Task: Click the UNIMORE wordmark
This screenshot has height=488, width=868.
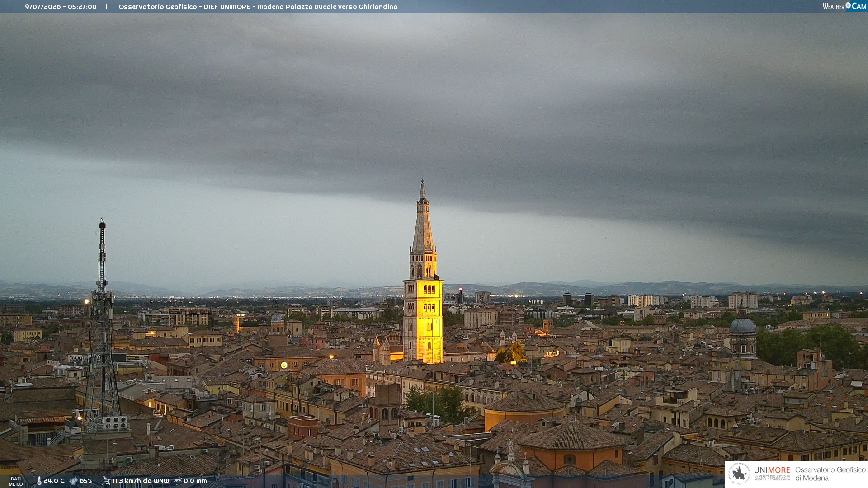Action: pos(772,470)
